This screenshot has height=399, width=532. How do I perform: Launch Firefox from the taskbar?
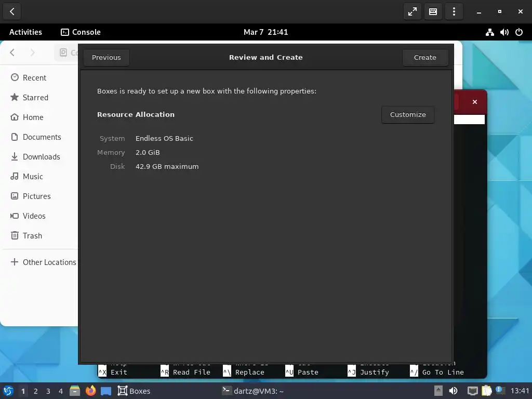[90, 391]
